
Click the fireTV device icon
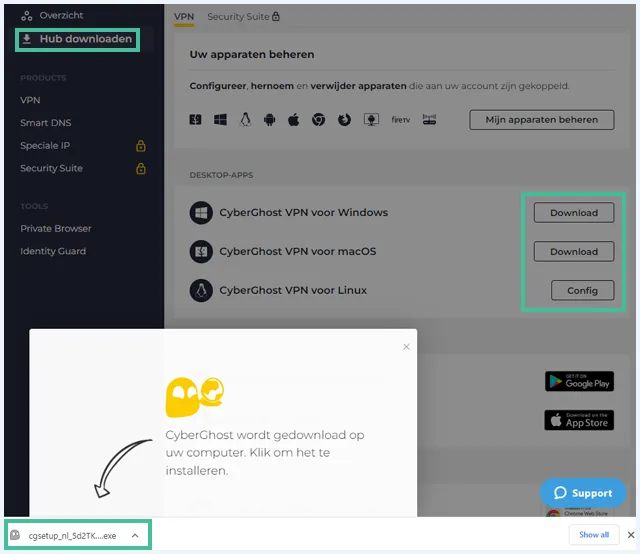tap(400, 120)
